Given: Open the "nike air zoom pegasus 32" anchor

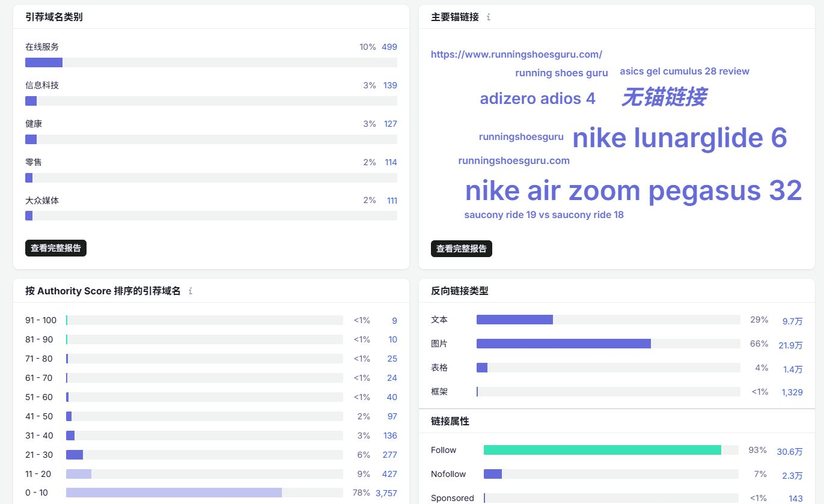Looking at the screenshot, I should point(633,190).
